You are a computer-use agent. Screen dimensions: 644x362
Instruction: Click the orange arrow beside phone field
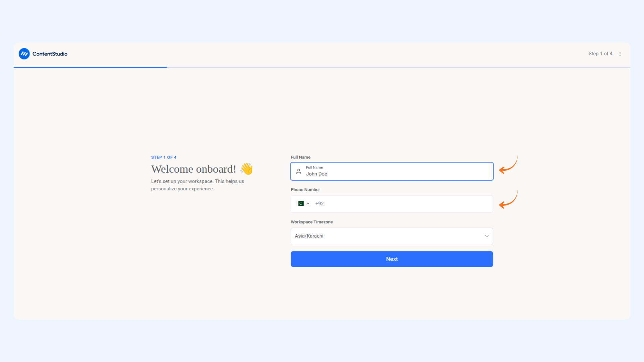click(508, 200)
